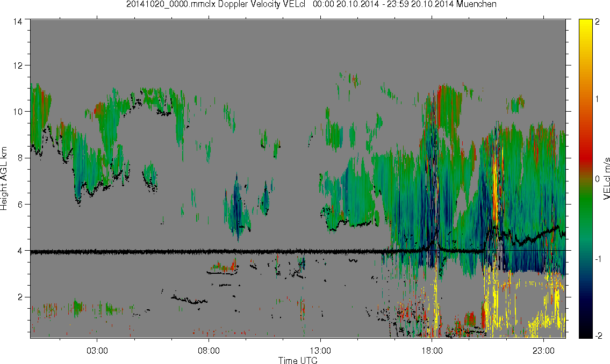The image size is (610, 364).
Task: Click the '13:00' time axis label
Action: 320,351
